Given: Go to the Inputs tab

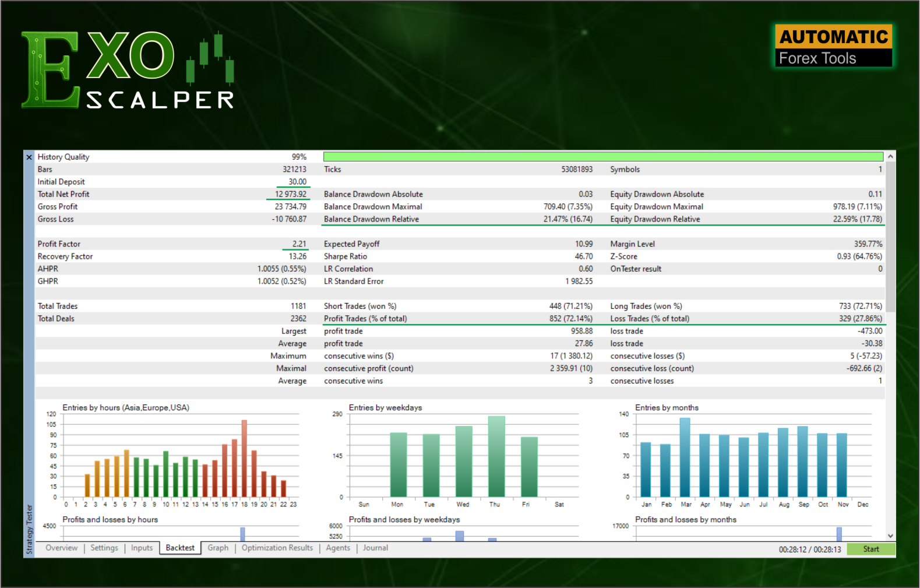Looking at the screenshot, I should click(142, 548).
